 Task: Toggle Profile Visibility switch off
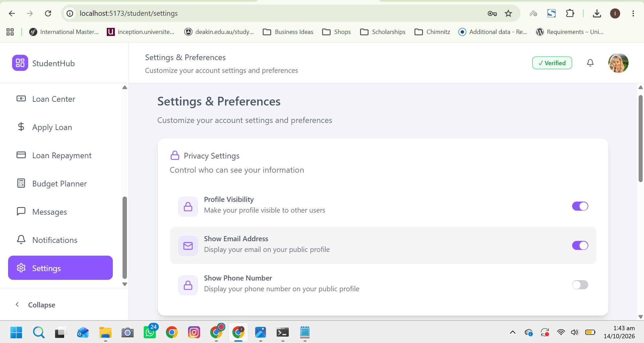(x=580, y=206)
